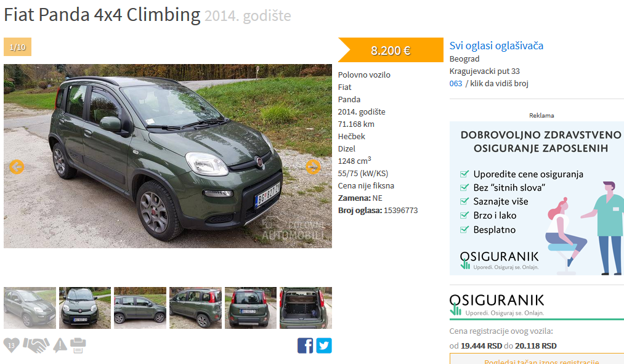Viewport: 624px width, 364px height.
Task: Open the main Fiat Panda photo
Action: (168, 156)
